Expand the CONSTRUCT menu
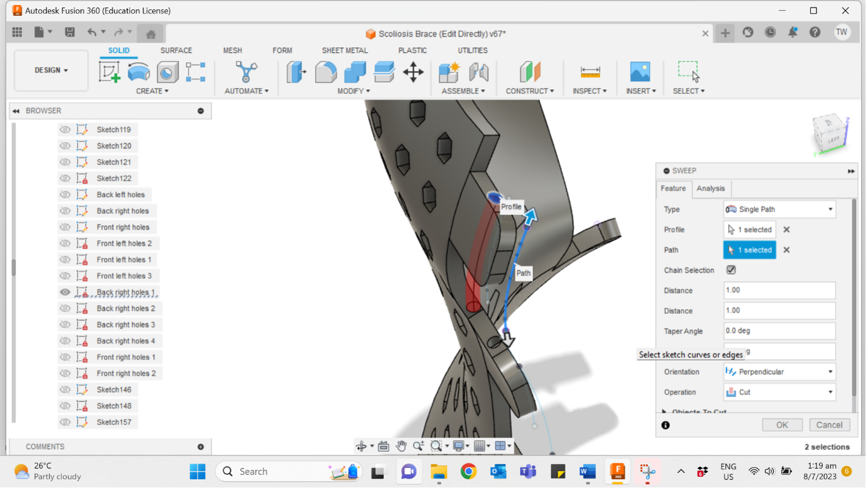The width and height of the screenshot is (868, 490). click(530, 91)
